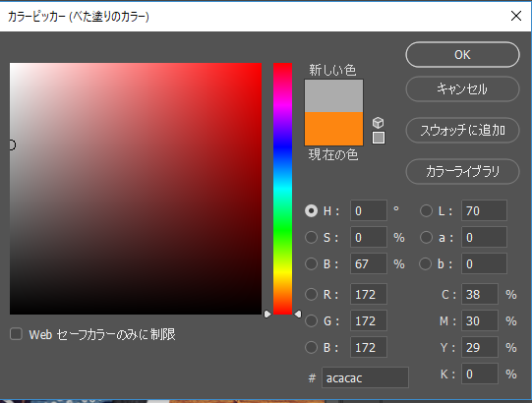The image size is (532, 403).
Task: Select the L lightness radio button
Action: pyautogui.click(x=426, y=210)
